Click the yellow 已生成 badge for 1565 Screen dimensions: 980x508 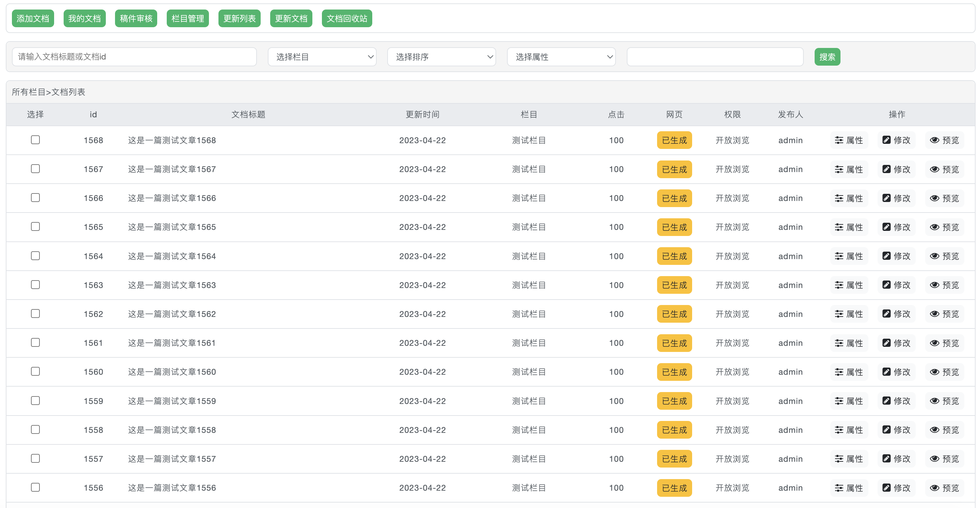[x=674, y=227]
